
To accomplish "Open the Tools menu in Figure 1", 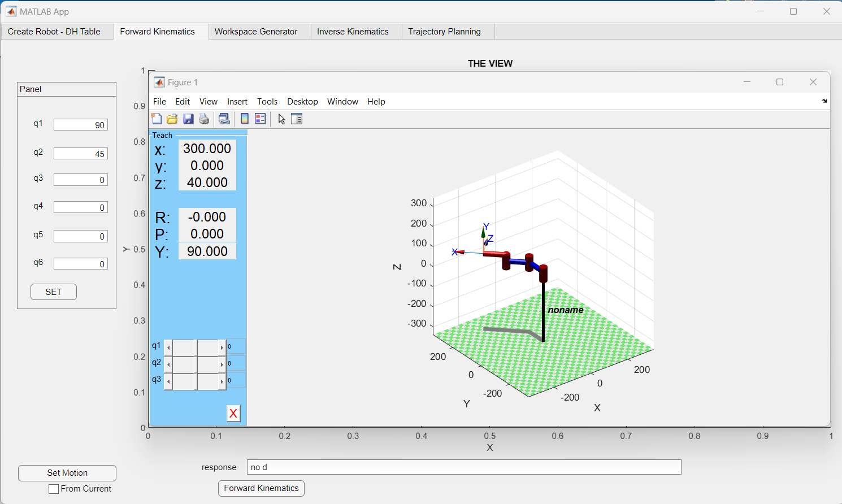I will pyautogui.click(x=267, y=102).
